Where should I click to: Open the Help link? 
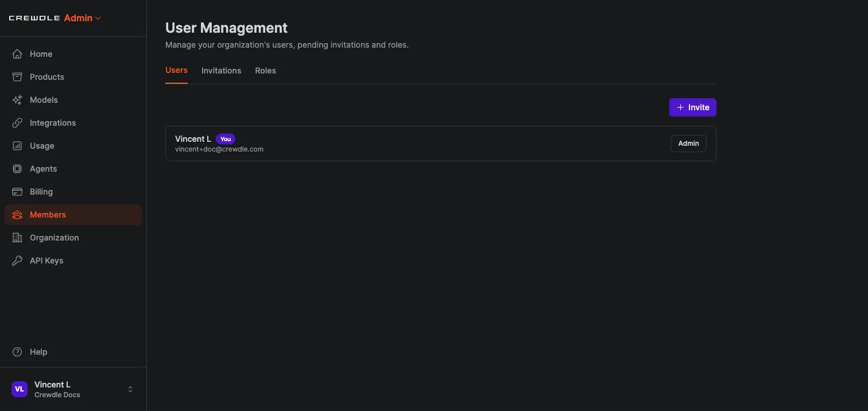tap(73, 352)
